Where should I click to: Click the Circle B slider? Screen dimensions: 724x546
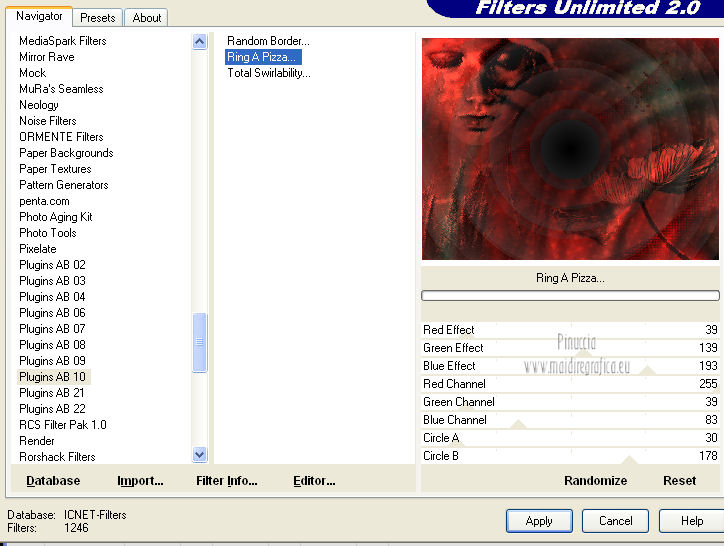(570, 456)
